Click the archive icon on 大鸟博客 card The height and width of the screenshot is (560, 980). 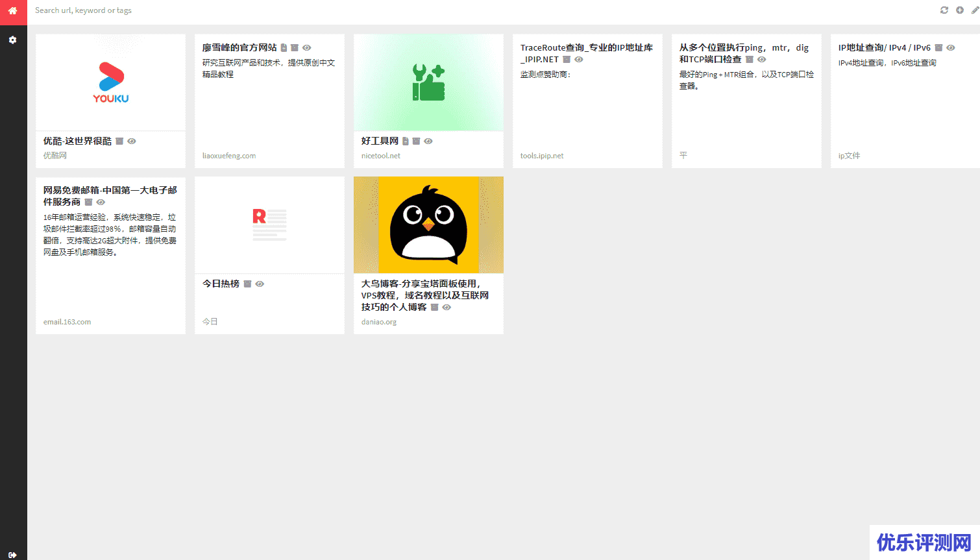coord(435,307)
